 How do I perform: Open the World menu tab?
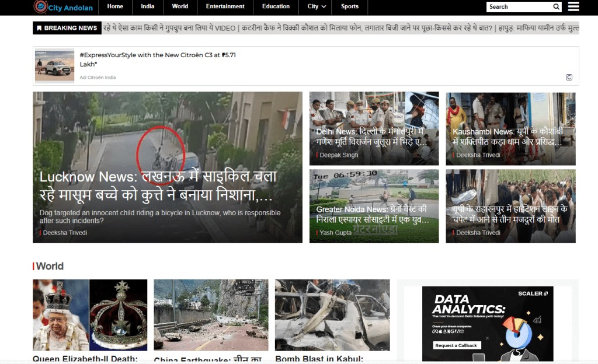[180, 7]
